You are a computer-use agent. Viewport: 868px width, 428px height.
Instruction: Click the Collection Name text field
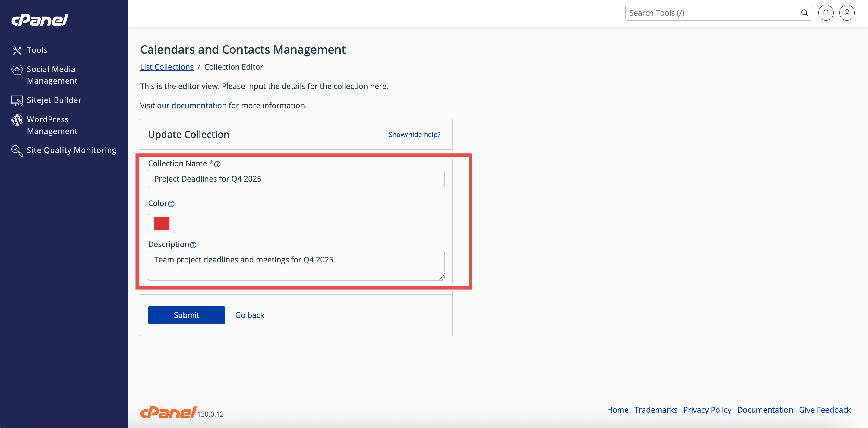coord(296,179)
